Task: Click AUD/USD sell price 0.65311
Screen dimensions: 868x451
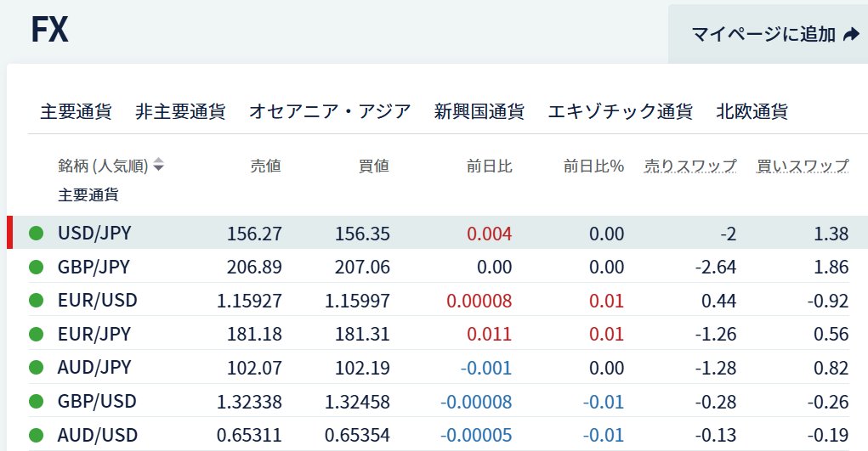Action: (250, 436)
